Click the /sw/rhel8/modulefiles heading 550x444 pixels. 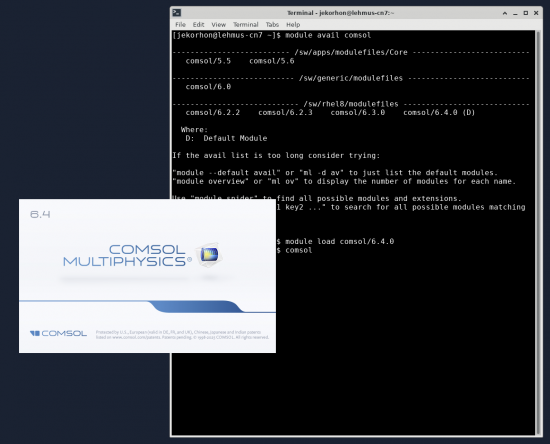(x=351, y=104)
